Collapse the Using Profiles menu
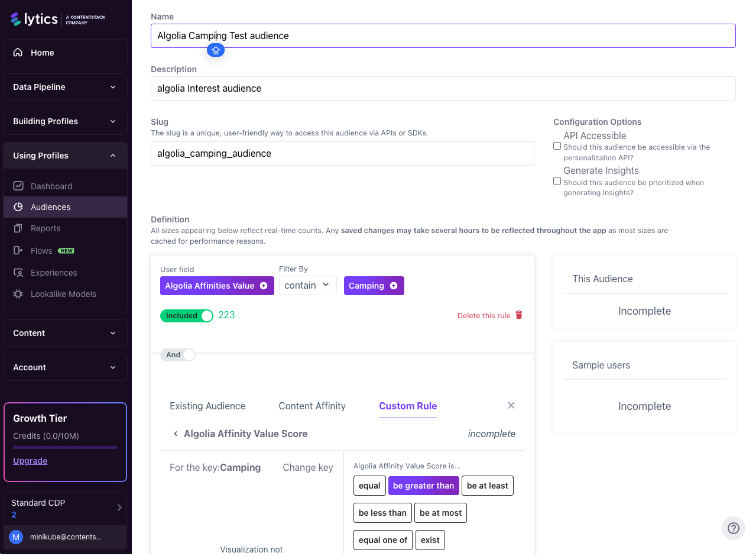The image size is (756, 556). tap(65, 156)
